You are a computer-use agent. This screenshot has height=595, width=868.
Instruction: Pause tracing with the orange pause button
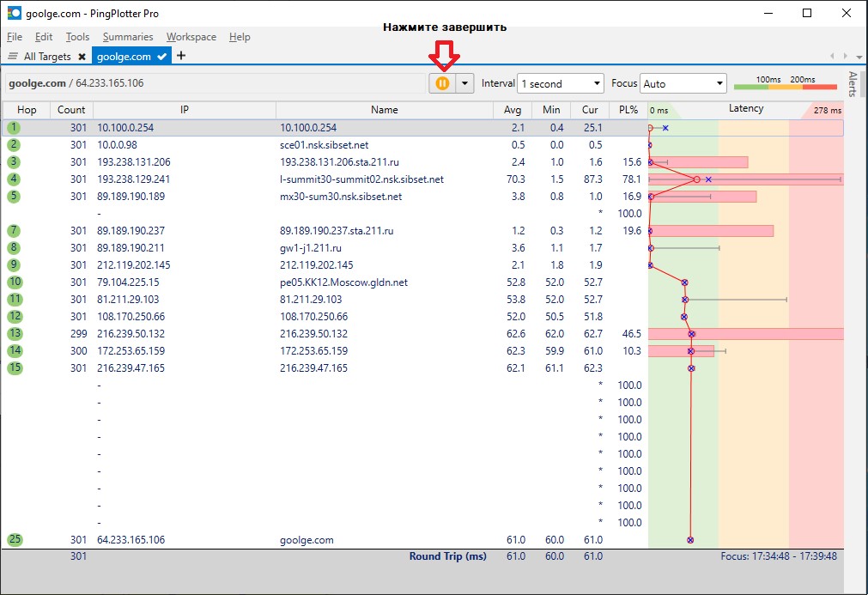[442, 83]
